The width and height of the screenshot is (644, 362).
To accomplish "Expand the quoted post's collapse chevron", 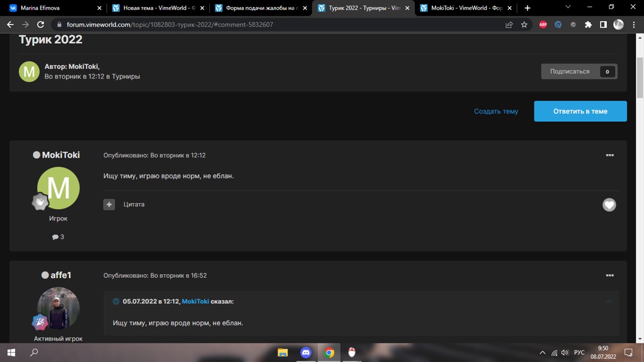I will [116, 301].
